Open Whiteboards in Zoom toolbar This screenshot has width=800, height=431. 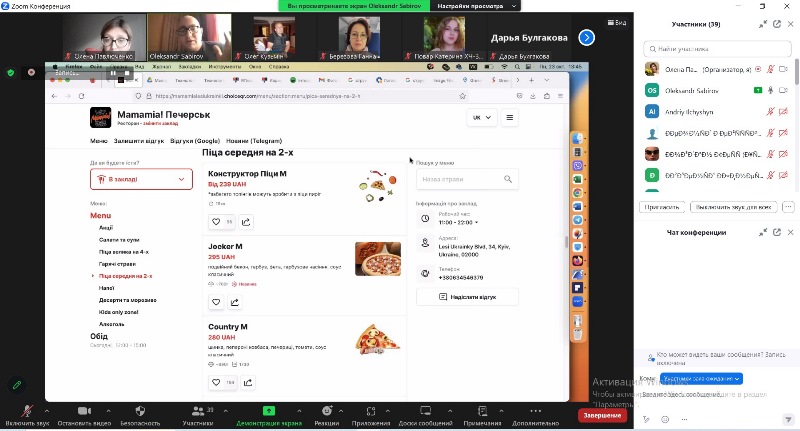426,411
